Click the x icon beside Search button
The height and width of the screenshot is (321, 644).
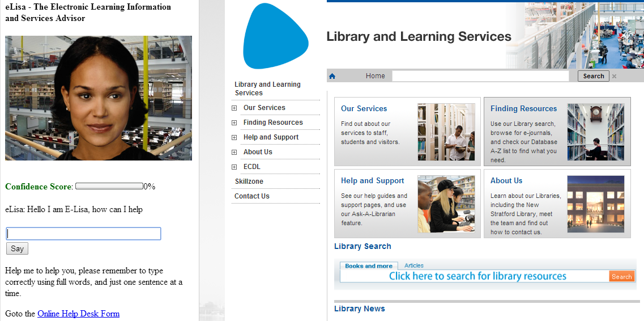pos(614,76)
